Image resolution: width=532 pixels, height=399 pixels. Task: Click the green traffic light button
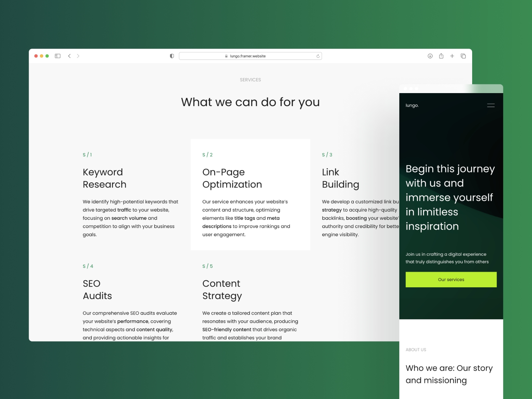(47, 56)
